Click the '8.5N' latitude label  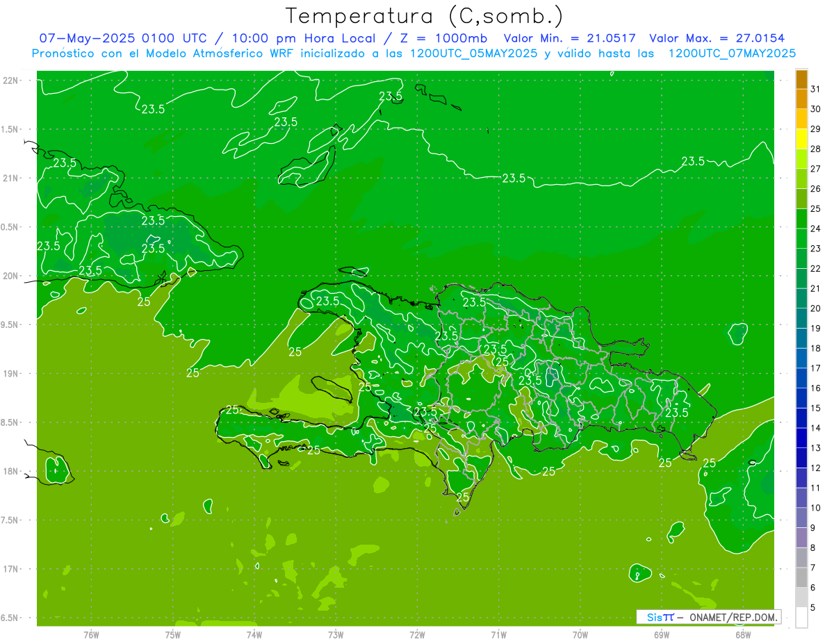click(x=10, y=422)
